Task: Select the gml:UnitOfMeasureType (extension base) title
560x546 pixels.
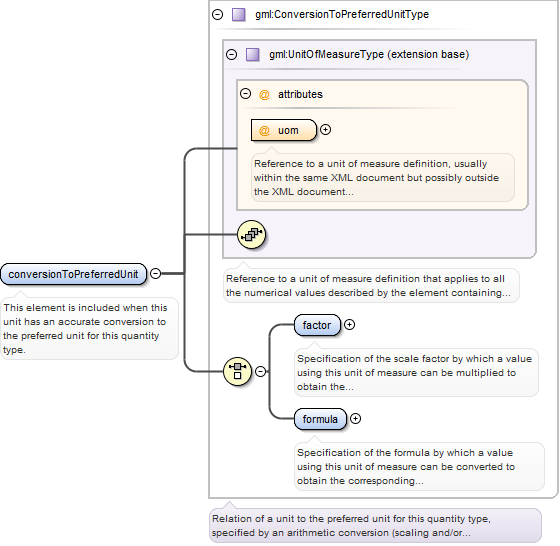Action: 369,55
